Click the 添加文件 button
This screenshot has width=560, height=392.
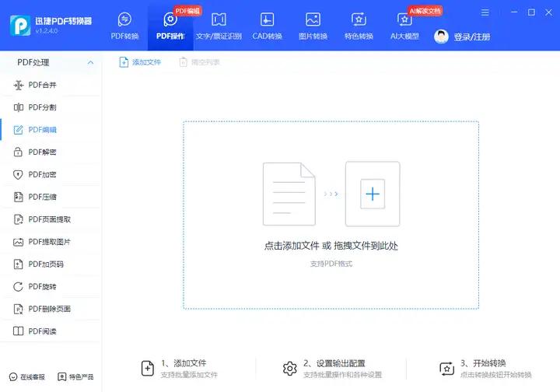tap(140, 62)
